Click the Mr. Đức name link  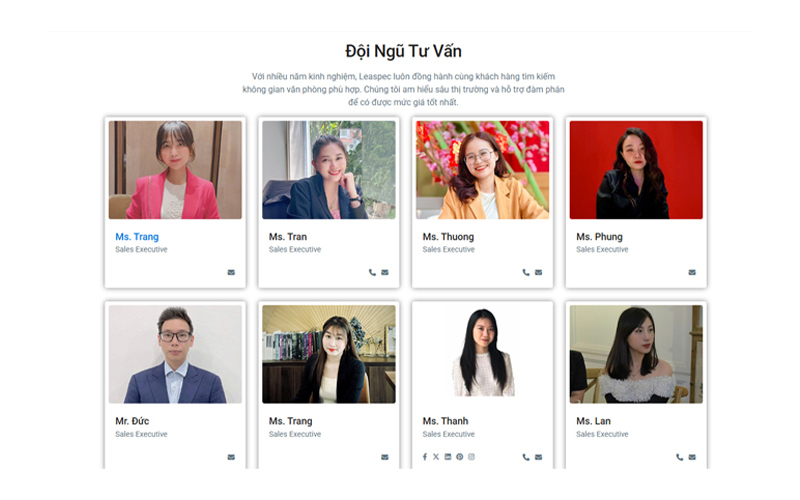(x=132, y=421)
